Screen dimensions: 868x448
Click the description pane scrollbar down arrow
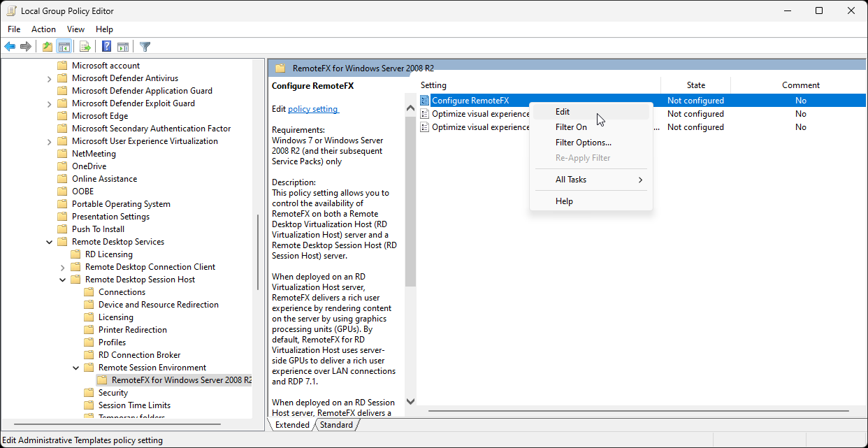coord(410,402)
